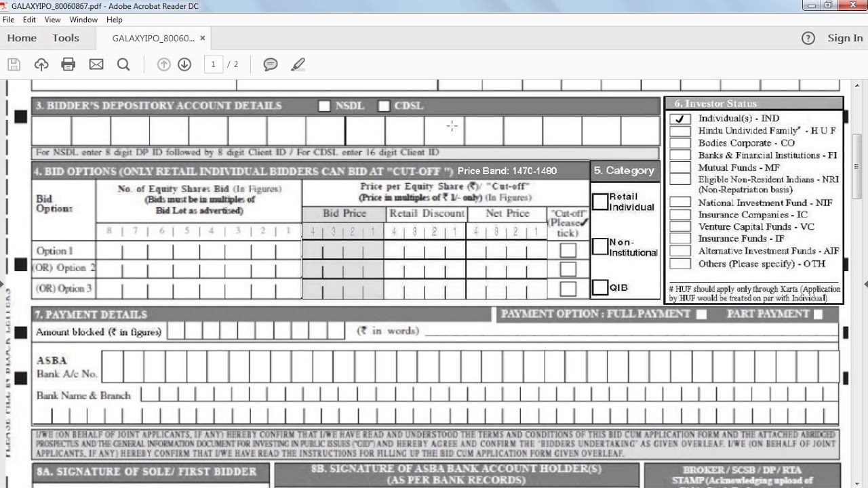Expand the left navigation pane arrow
Screen dimensions: 868x488
[2, 284]
